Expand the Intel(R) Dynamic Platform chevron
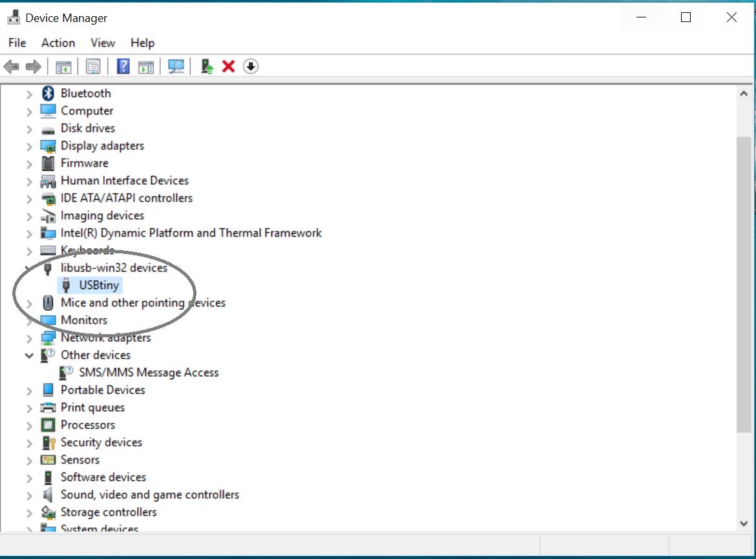This screenshot has width=756, height=559. tap(29, 234)
